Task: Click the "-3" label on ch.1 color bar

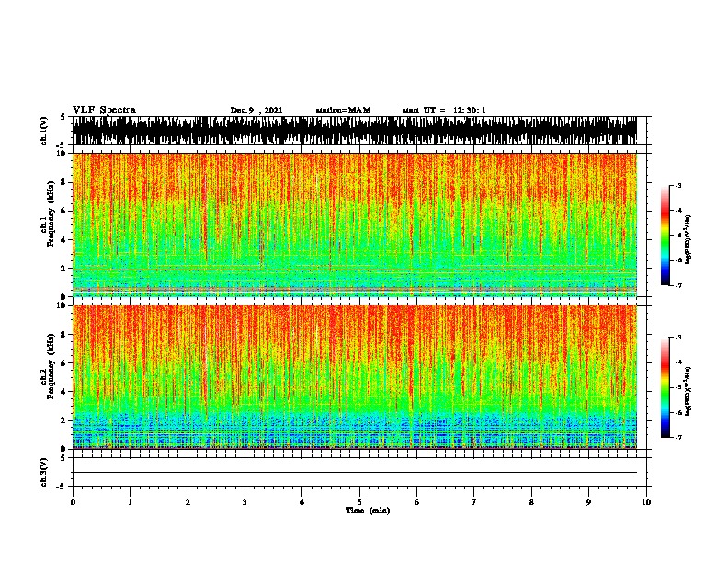Action: 678,185
